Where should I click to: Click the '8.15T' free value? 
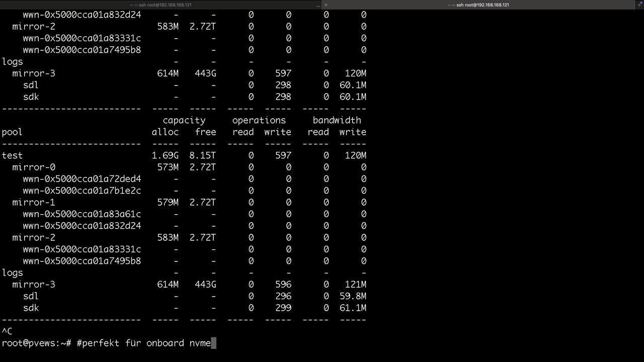coord(203,155)
